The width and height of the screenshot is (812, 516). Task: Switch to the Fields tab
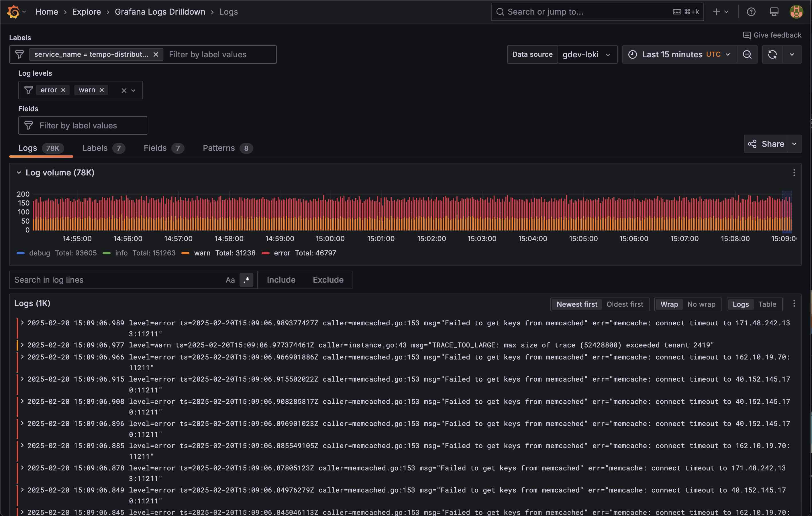pos(155,148)
